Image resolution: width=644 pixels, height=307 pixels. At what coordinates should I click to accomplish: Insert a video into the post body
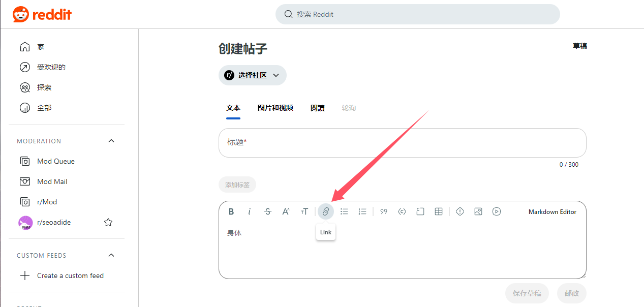(497, 211)
